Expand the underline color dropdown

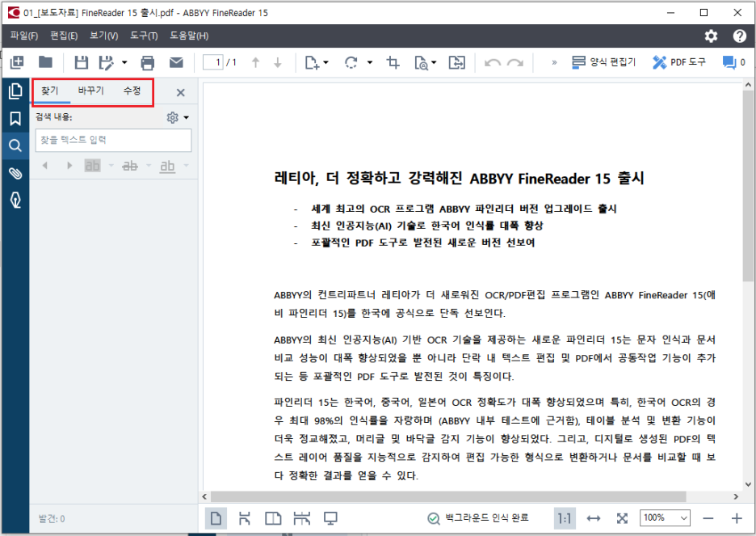(186, 166)
